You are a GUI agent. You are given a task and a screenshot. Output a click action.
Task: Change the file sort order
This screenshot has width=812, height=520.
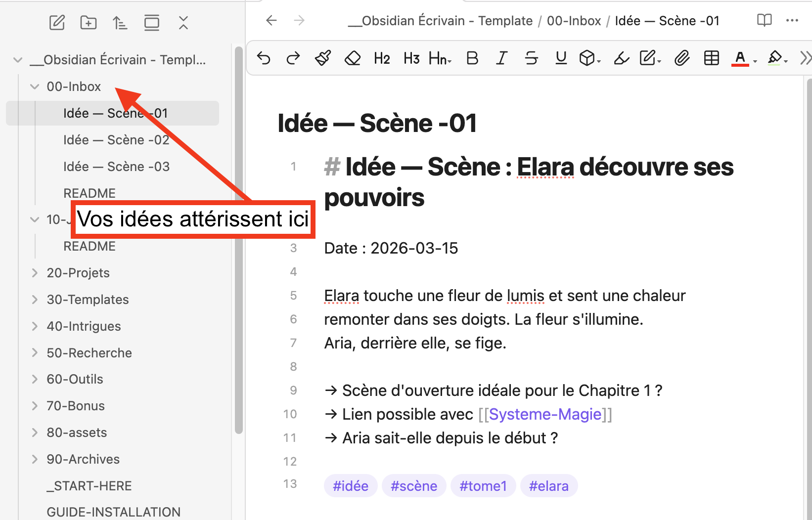click(x=120, y=23)
